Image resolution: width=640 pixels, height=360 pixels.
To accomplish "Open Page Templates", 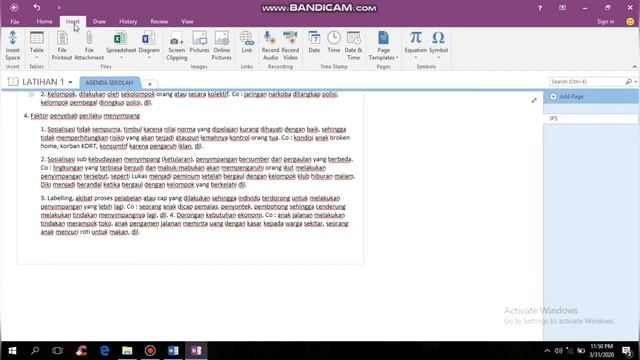I will (x=383, y=45).
